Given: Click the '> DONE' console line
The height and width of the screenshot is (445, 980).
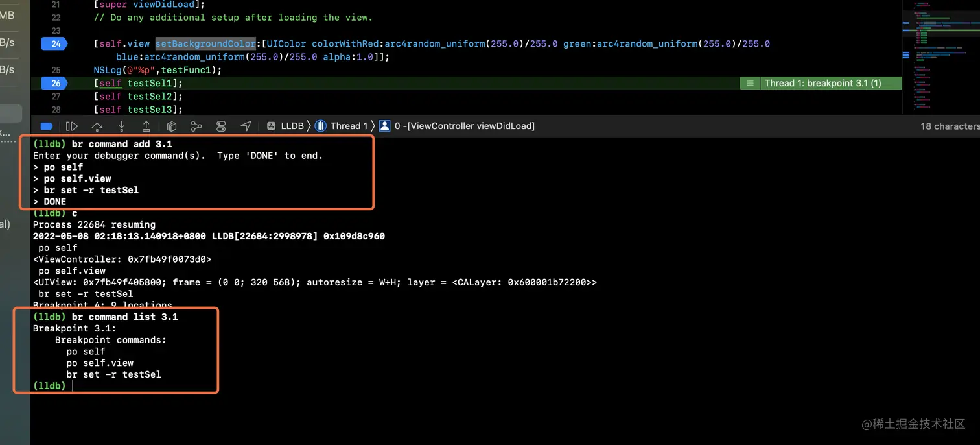Looking at the screenshot, I should coord(49,202).
